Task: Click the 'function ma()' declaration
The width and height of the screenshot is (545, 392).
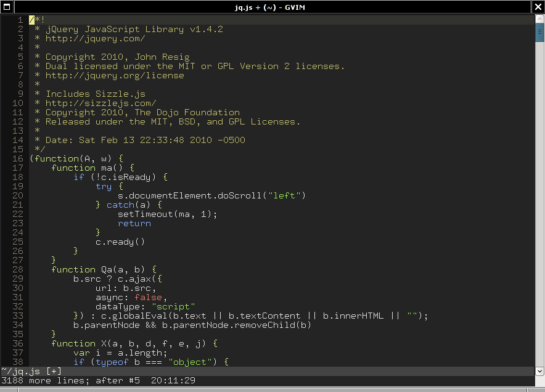Action: point(87,168)
